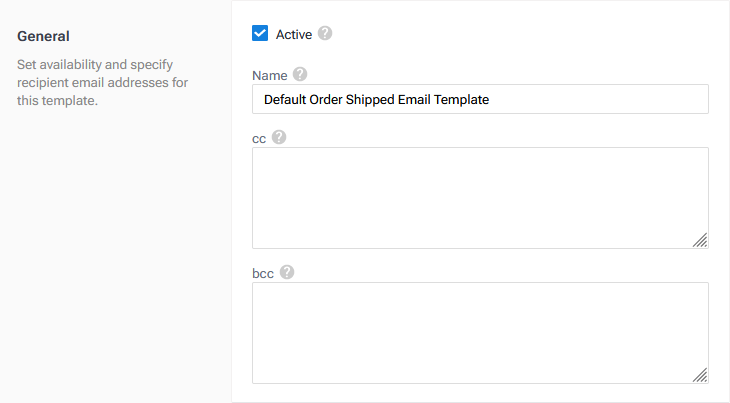Click the help icon beside Active
This screenshot has height=403, width=730.
coord(325,33)
